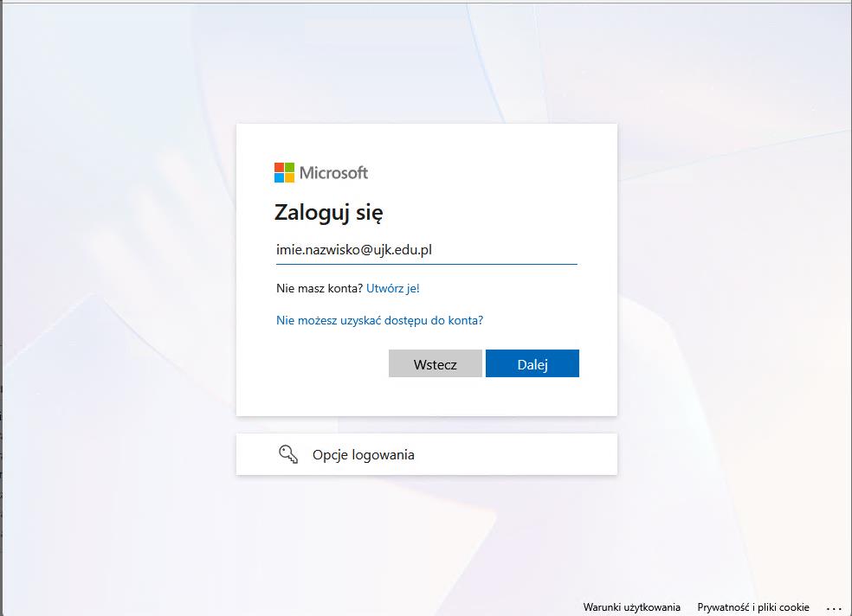
Task: Click the Microsoft wordmark text
Action: (333, 173)
